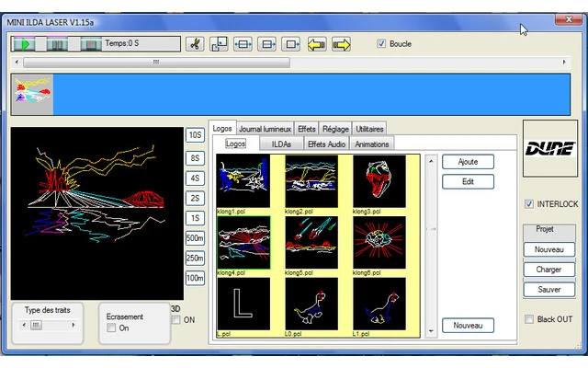Enable the 3D ON checkbox

(x=175, y=320)
